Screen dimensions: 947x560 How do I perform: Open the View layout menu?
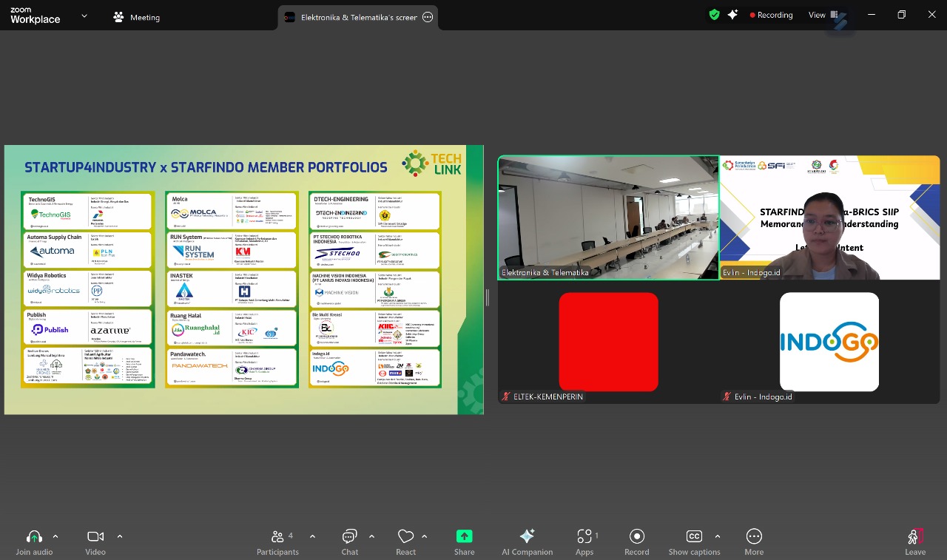[x=823, y=15]
